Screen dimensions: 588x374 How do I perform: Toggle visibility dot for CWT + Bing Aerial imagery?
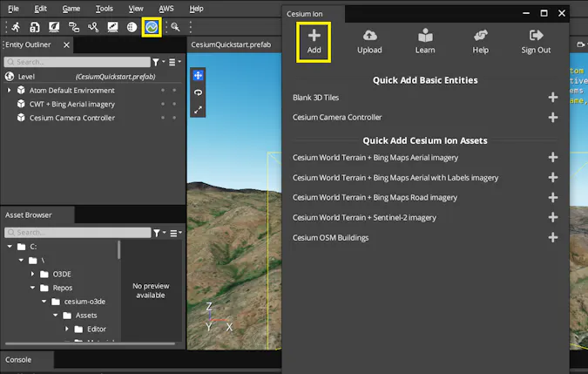pos(163,104)
